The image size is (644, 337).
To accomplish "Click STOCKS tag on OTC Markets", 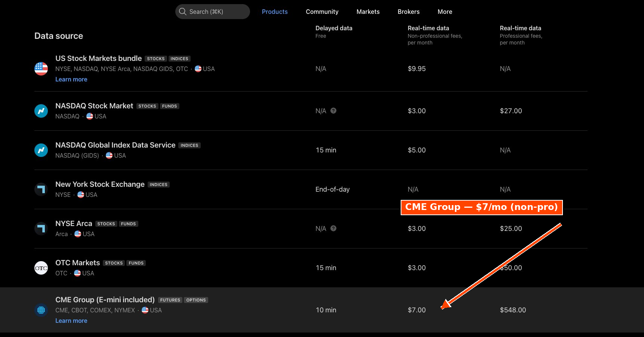I will [x=114, y=263].
